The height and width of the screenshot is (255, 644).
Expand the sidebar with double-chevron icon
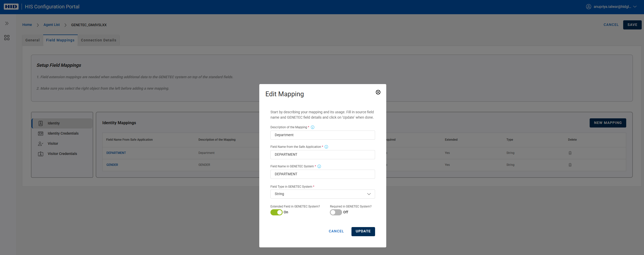pyautogui.click(x=7, y=23)
